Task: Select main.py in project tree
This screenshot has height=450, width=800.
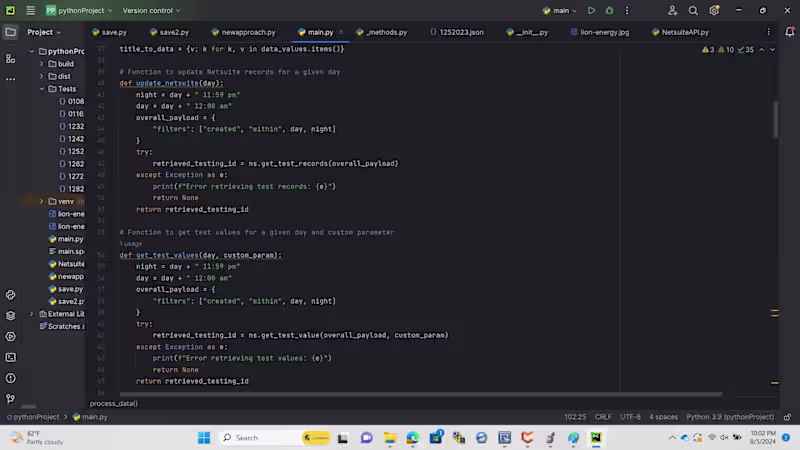Action: pyautogui.click(x=66, y=239)
